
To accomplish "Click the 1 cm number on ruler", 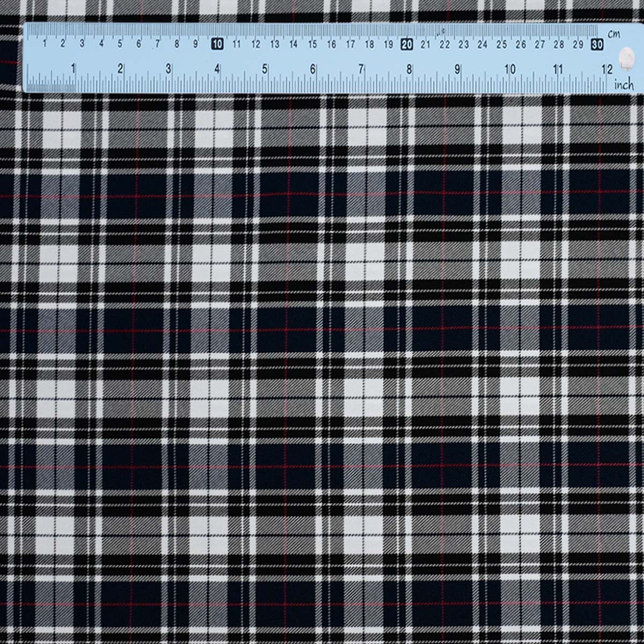I will [44, 45].
